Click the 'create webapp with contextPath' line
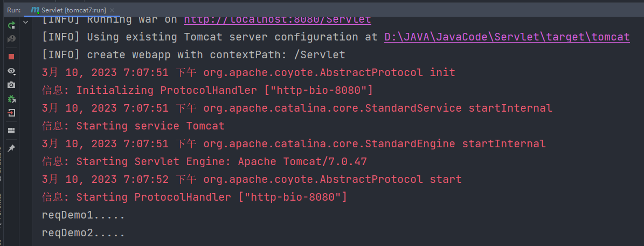This screenshot has width=644, height=246. click(193, 55)
